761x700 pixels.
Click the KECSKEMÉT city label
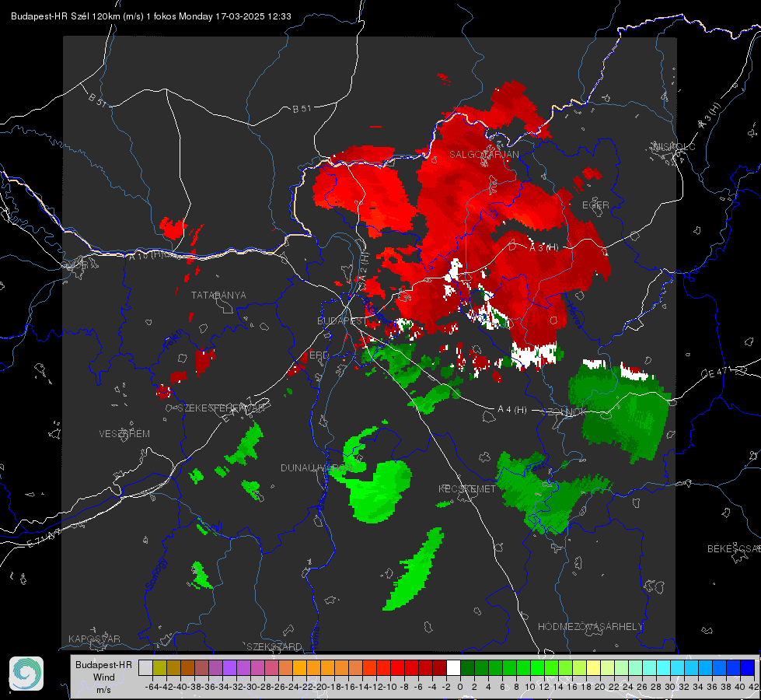pyautogui.click(x=467, y=488)
